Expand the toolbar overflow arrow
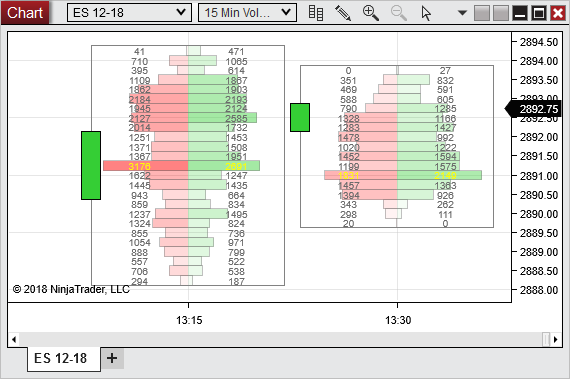Image resolution: width=570 pixels, height=379 pixels. tap(462, 13)
